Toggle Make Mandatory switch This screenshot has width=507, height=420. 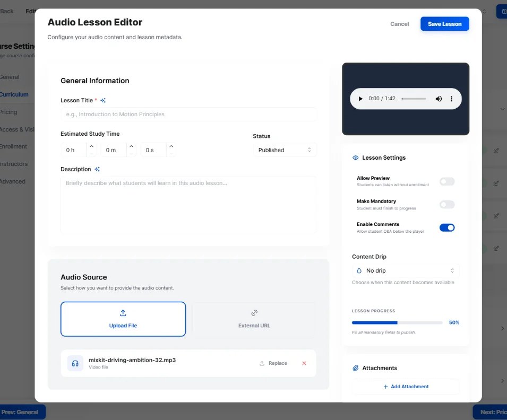tap(447, 205)
